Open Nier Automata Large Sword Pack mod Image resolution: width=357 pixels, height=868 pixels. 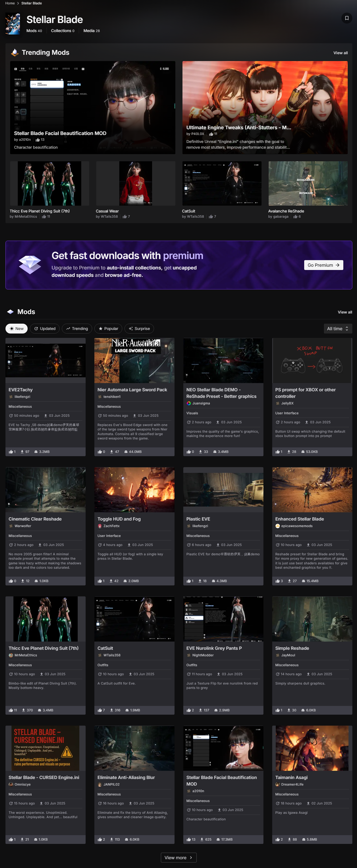click(132, 390)
